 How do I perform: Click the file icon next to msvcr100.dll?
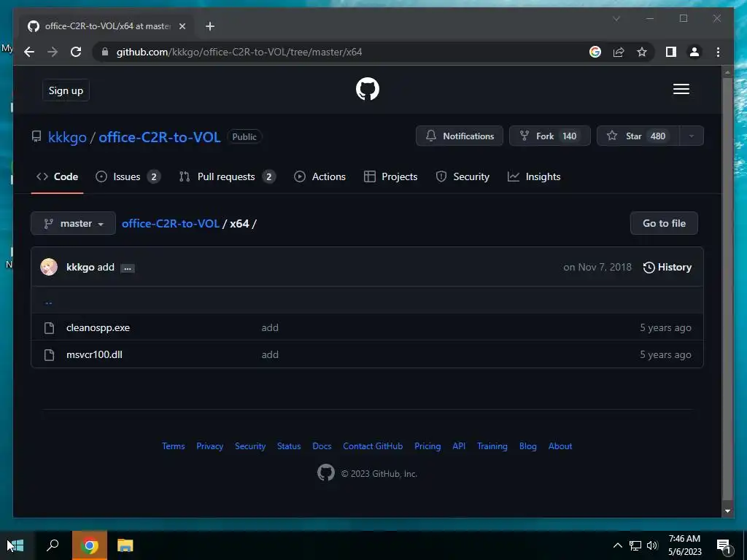[49, 355]
